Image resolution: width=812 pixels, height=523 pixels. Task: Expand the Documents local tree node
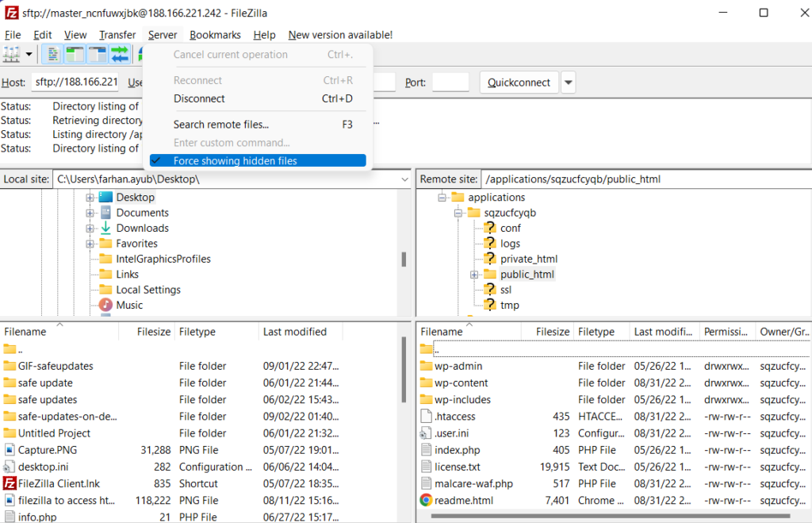tap(90, 213)
